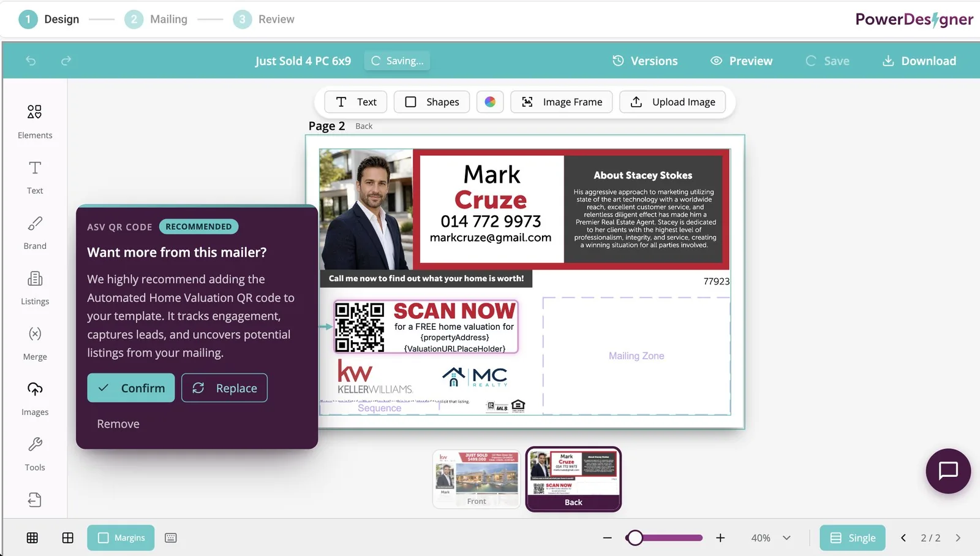
Task: Open keyboard shortcuts icon
Action: coord(171,538)
